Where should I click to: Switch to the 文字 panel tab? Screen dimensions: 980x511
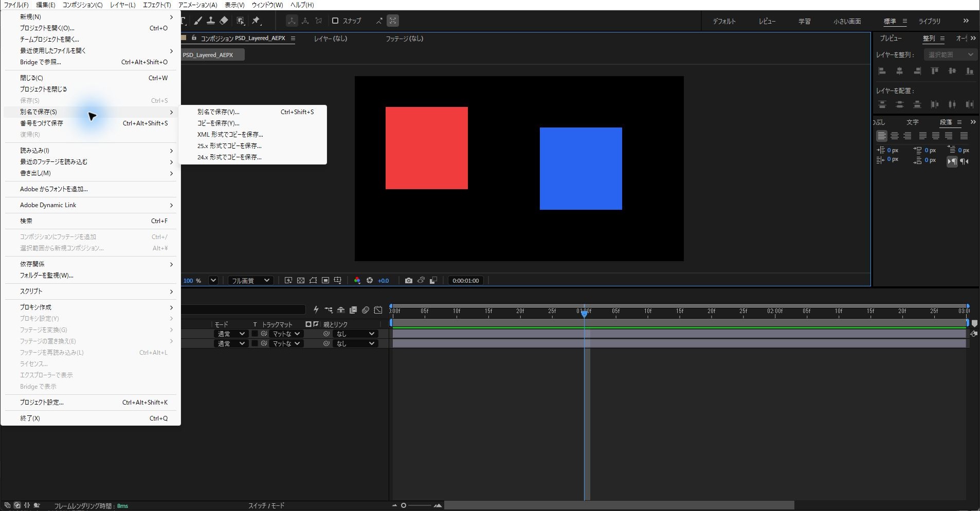click(913, 122)
